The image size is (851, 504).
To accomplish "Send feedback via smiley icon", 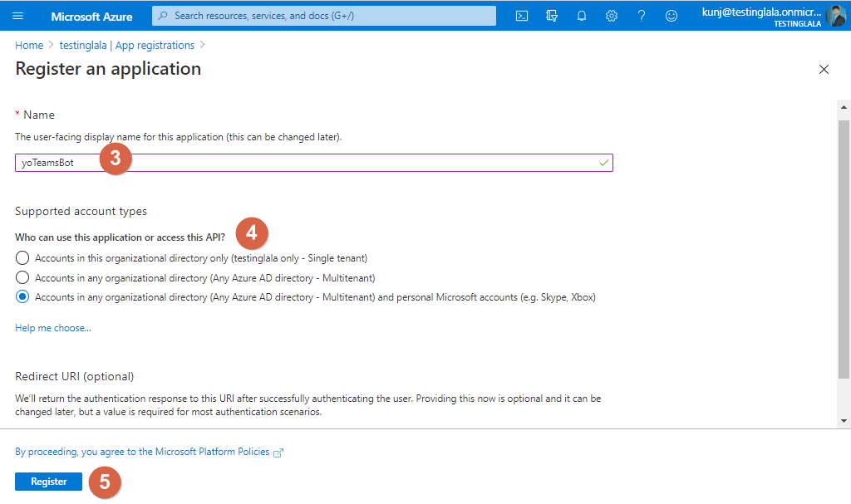I will coord(671,15).
